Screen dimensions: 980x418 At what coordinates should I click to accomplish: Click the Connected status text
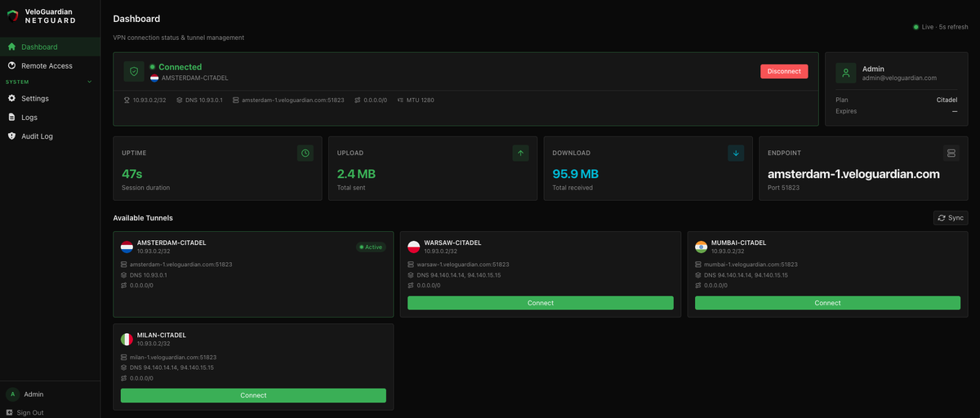coord(180,67)
